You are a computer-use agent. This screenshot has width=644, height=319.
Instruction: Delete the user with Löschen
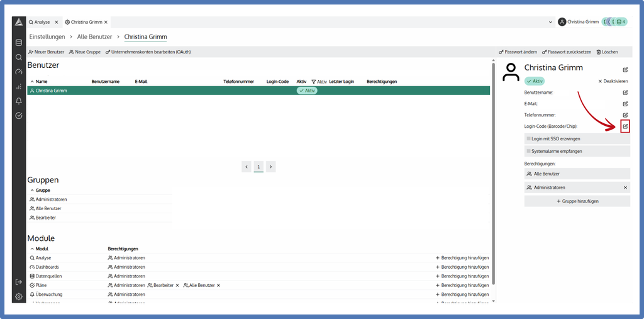click(x=607, y=52)
